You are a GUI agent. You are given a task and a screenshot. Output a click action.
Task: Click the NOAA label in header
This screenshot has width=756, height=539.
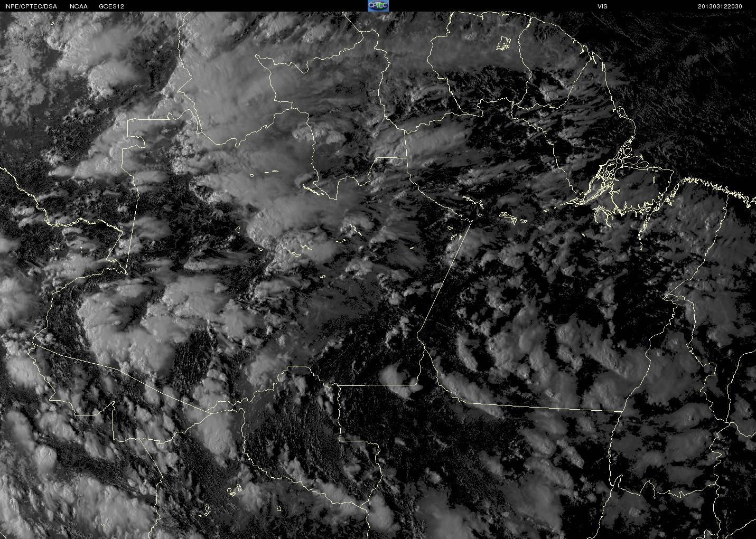pyautogui.click(x=79, y=6)
